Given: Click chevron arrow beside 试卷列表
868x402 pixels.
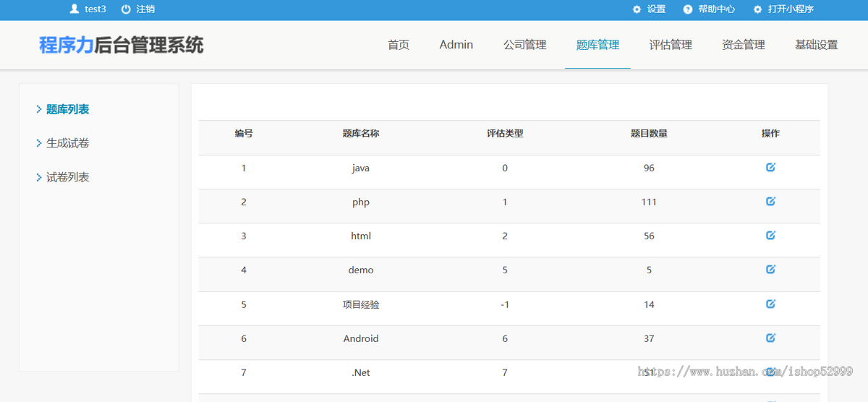Looking at the screenshot, I should point(39,177).
